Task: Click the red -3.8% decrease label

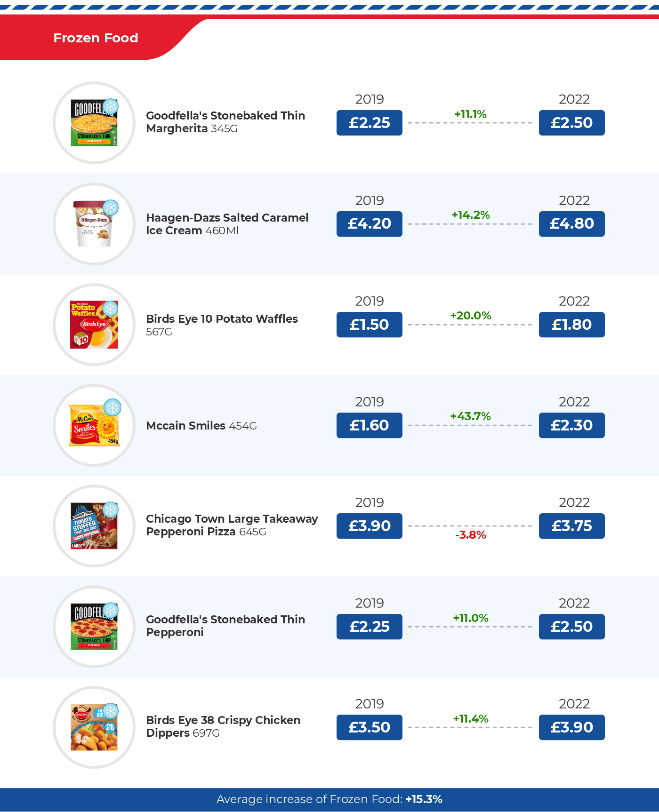Action: (x=470, y=535)
